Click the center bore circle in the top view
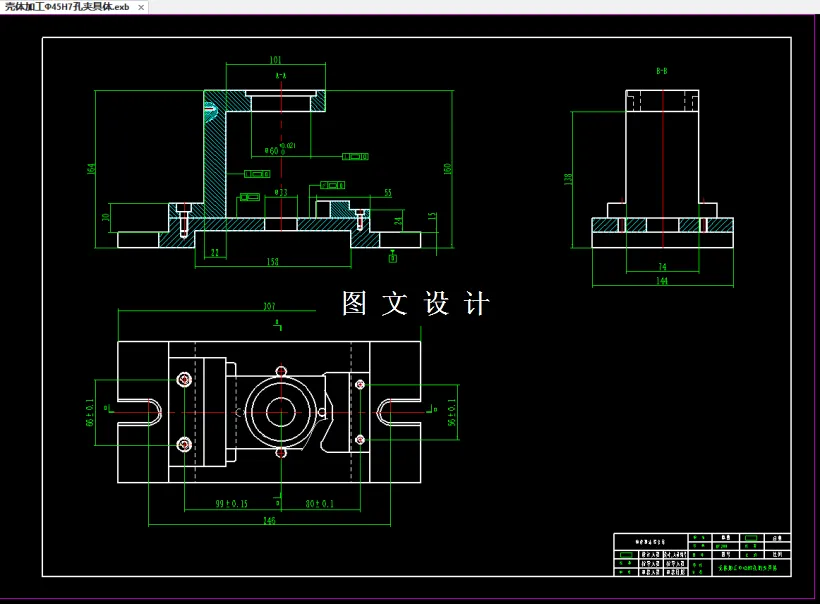Image resolution: width=820 pixels, height=604 pixels. point(281,412)
